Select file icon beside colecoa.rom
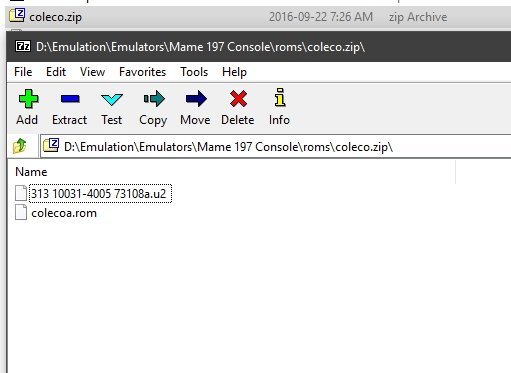This screenshot has width=511, height=373. (x=21, y=213)
